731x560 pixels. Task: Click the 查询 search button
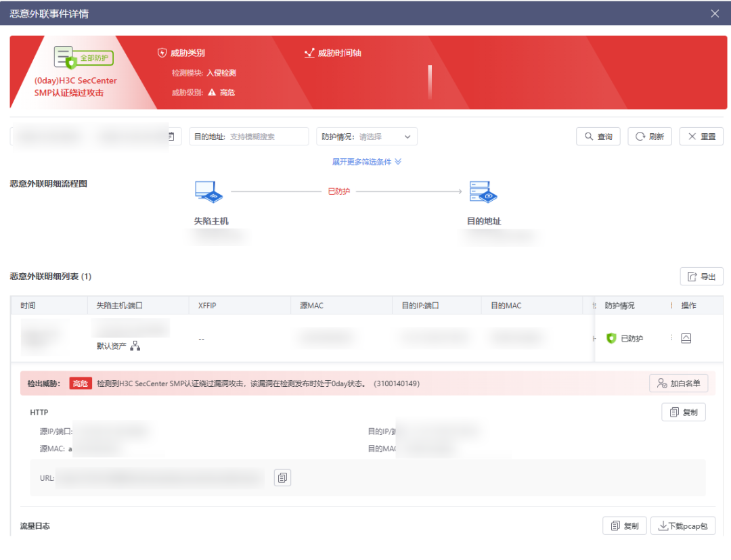coord(598,137)
